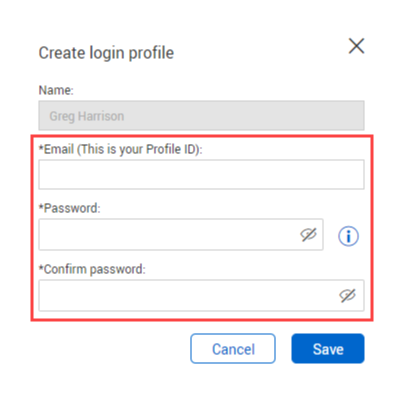Click the required asterisk before Email label
Viewport: 415px width, 394px height.
coord(41,148)
